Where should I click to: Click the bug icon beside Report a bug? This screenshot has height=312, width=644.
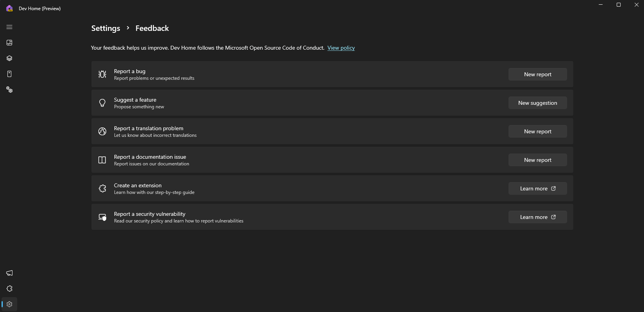point(102,74)
